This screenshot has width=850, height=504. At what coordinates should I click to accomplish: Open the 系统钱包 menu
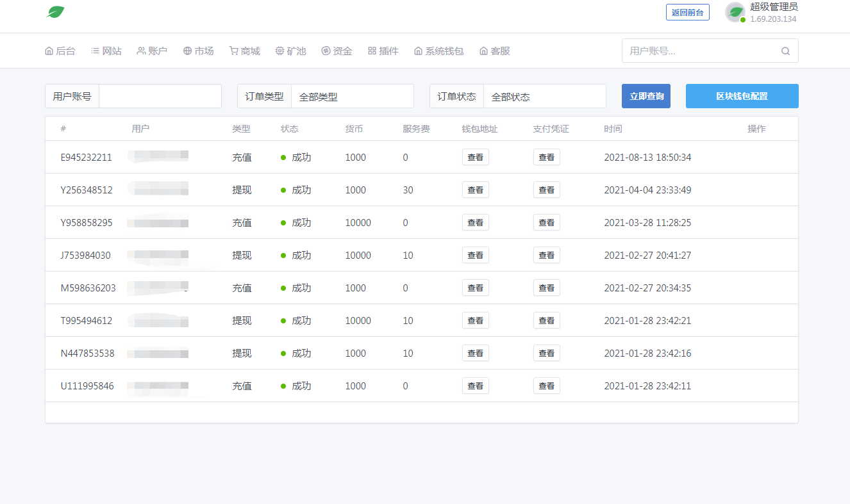(x=439, y=51)
